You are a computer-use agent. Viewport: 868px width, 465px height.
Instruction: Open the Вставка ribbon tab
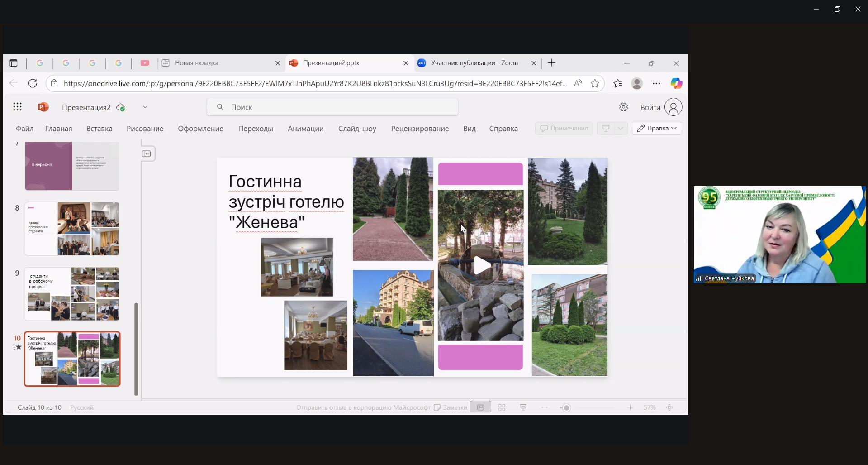tap(99, 129)
